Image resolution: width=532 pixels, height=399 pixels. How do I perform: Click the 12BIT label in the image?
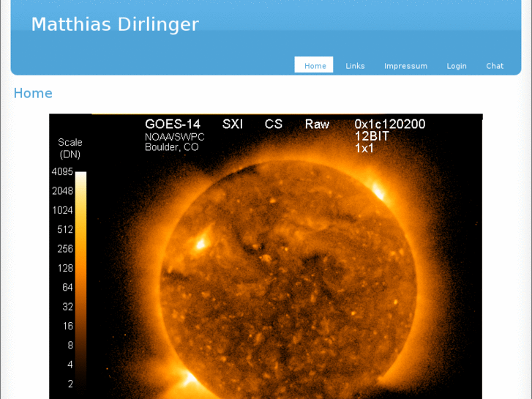372,136
